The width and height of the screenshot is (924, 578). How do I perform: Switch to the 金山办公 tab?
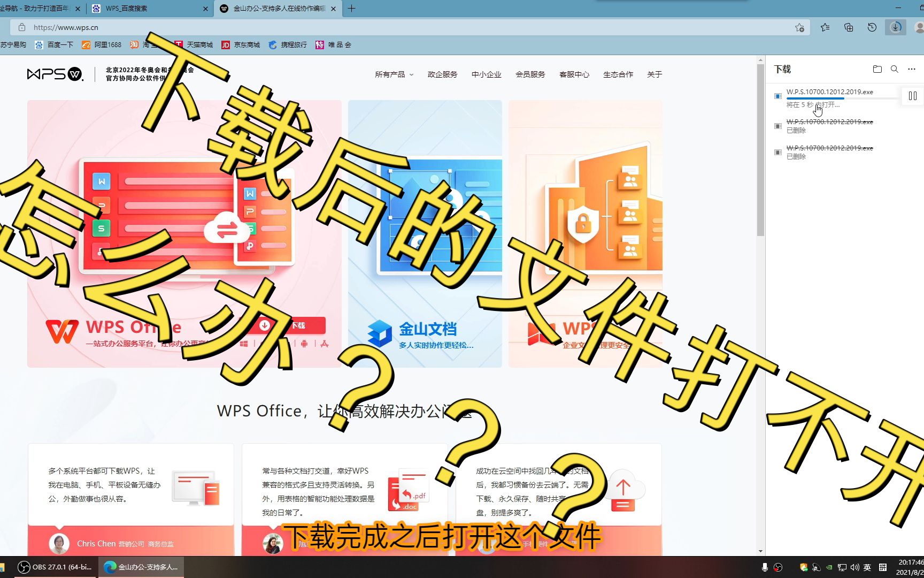pos(278,9)
